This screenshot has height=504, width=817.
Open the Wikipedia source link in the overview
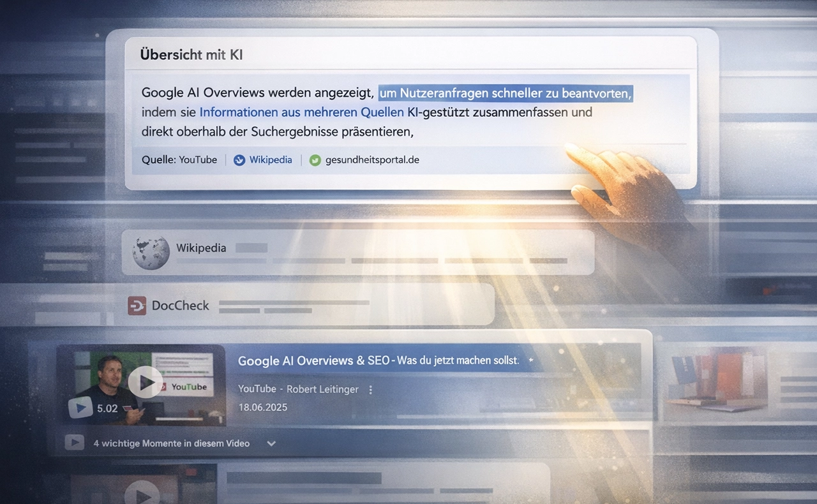(271, 160)
